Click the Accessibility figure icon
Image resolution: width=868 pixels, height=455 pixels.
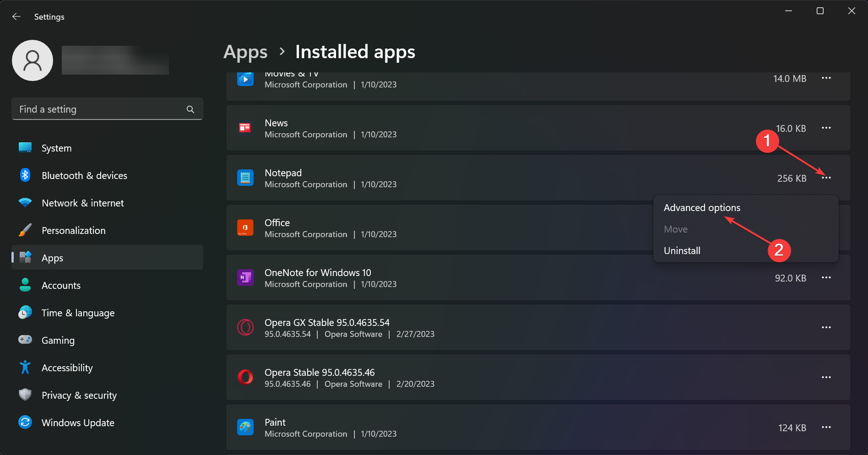click(25, 367)
